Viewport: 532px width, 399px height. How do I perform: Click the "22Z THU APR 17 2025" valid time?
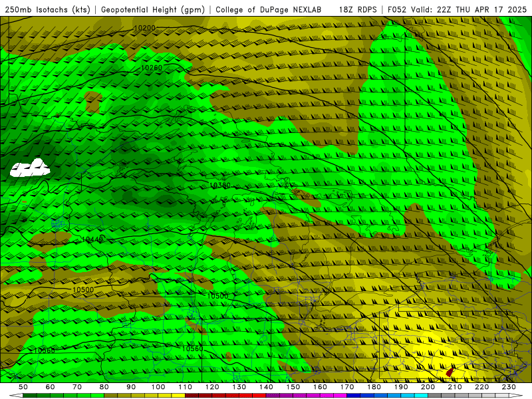(481, 10)
